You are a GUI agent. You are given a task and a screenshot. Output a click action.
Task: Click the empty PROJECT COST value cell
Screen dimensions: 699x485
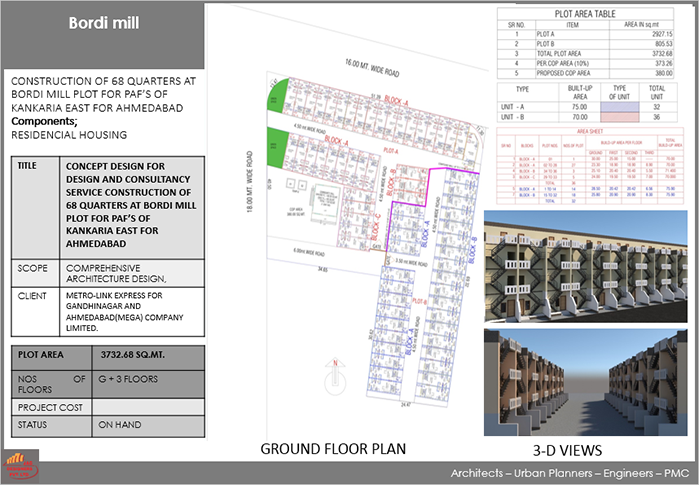(148, 407)
